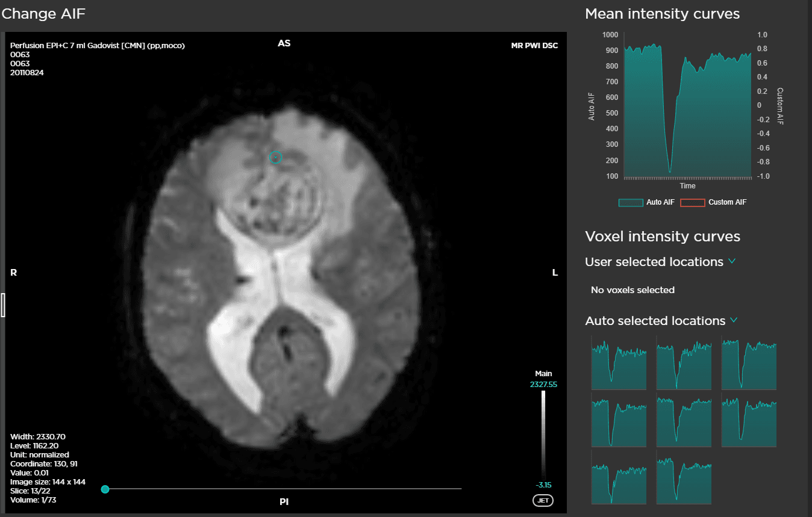Click the 'Image size: 144 x 144' text
Screen dimensions: 812x517
[x=48, y=481]
